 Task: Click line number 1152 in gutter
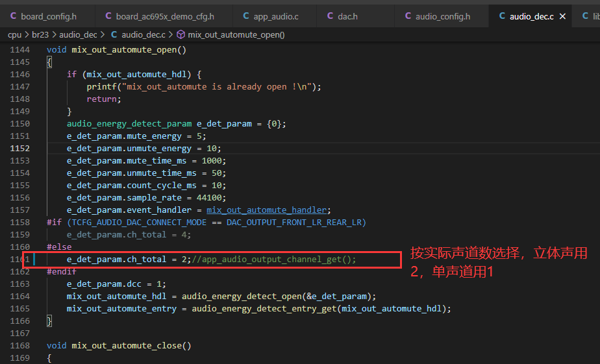[x=20, y=149]
